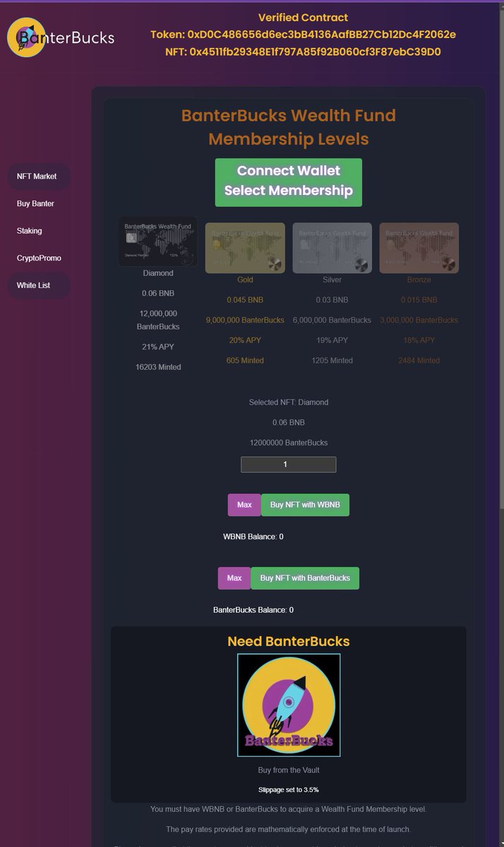Click the Connect Wallet Select Membership button
Image resolution: width=504 pixels, height=847 pixels.
(289, 182)
